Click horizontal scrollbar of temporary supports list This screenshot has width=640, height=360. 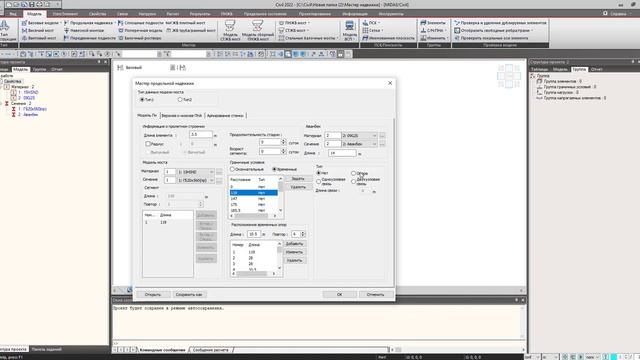pyautogui.click(x=253, y=273)
